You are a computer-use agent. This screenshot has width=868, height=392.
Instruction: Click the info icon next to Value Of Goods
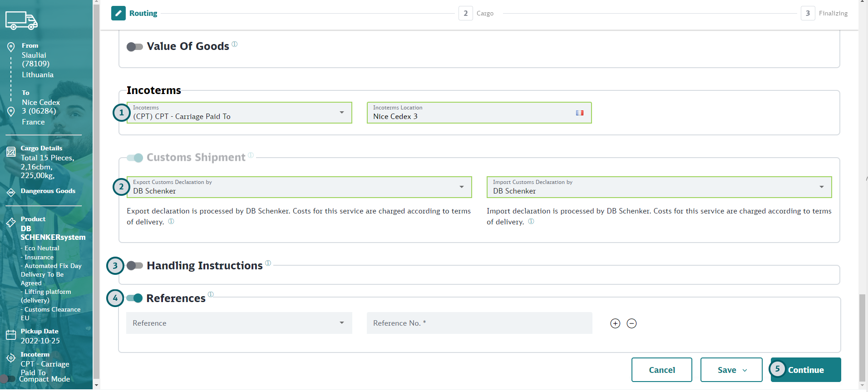pyautogui.click(x=235, y=44)
